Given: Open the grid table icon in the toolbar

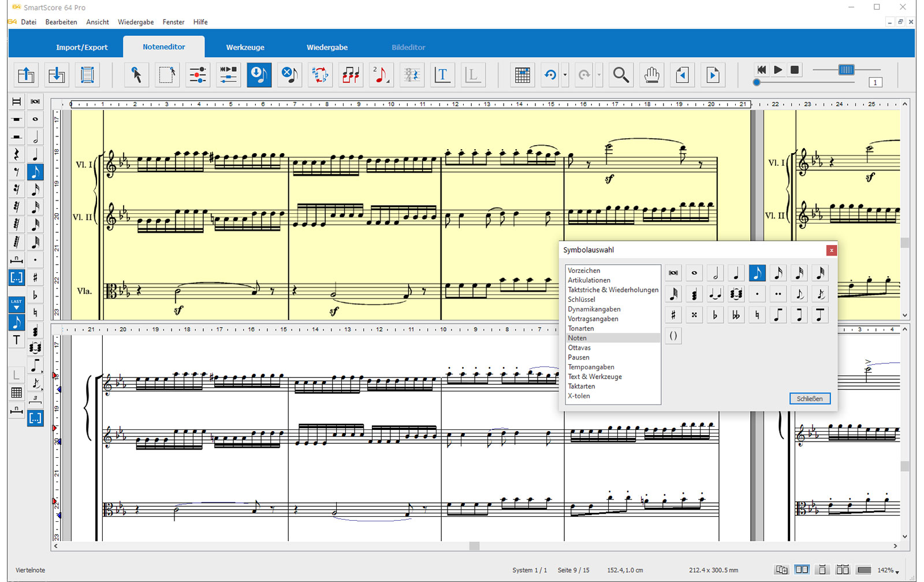Looking at the screenshot, I should pos(523,75).
